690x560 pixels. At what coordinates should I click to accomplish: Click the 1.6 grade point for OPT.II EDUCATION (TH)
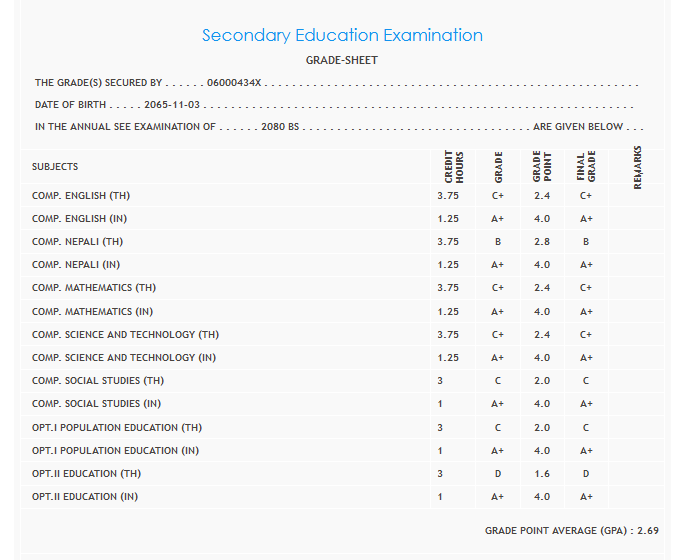pos(542,474)
